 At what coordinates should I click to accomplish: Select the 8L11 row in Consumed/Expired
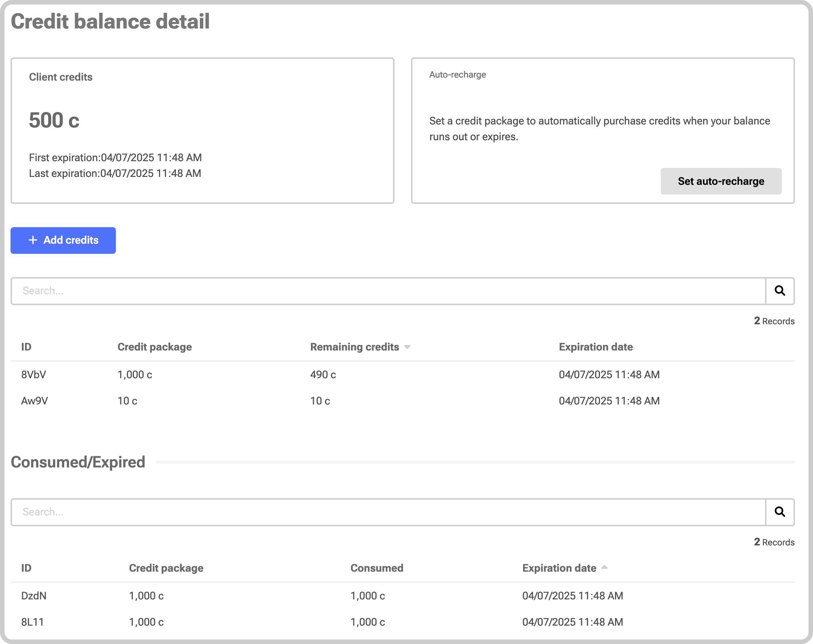click(x=403, y=622)
